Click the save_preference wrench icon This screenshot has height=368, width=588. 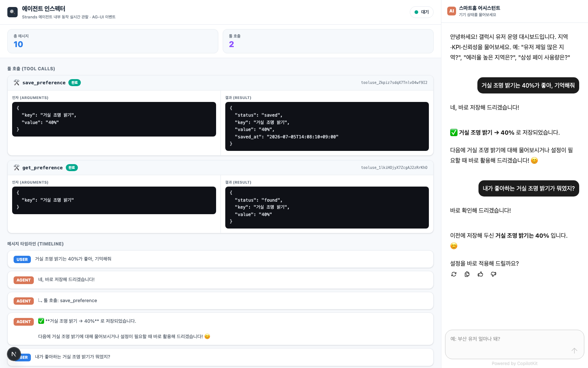coord(17,82)
